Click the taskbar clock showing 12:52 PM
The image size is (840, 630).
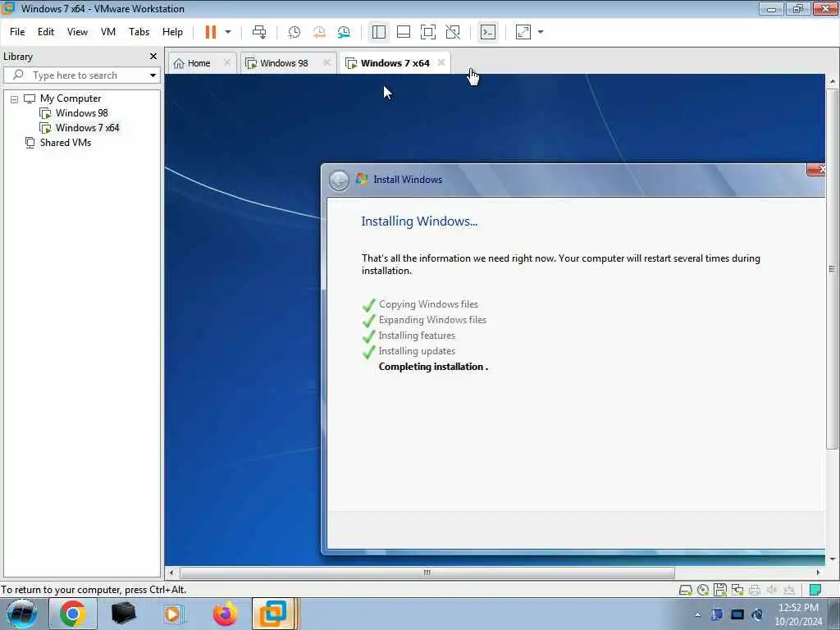(798, 614)
